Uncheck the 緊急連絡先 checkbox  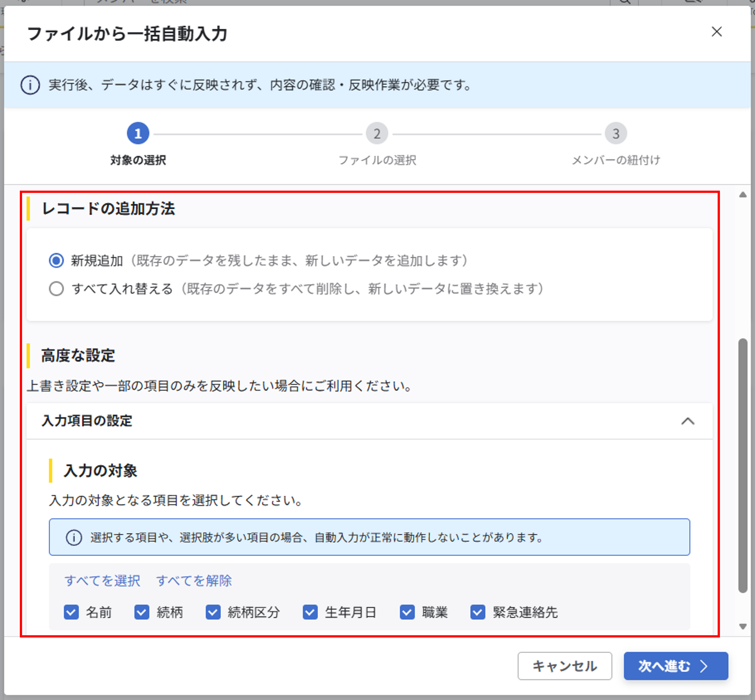tap(478, 612)
